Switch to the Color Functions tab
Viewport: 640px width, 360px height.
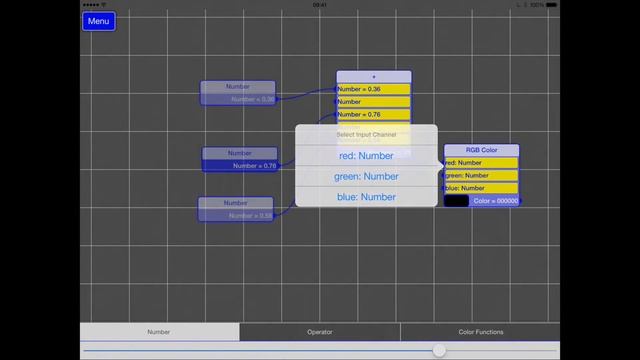tap(480, 332)
